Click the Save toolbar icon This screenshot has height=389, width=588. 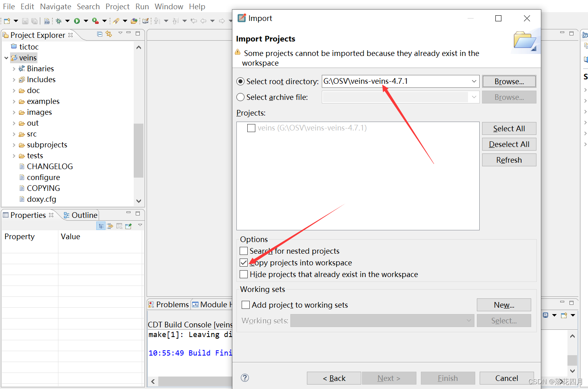tap(25, 21)
